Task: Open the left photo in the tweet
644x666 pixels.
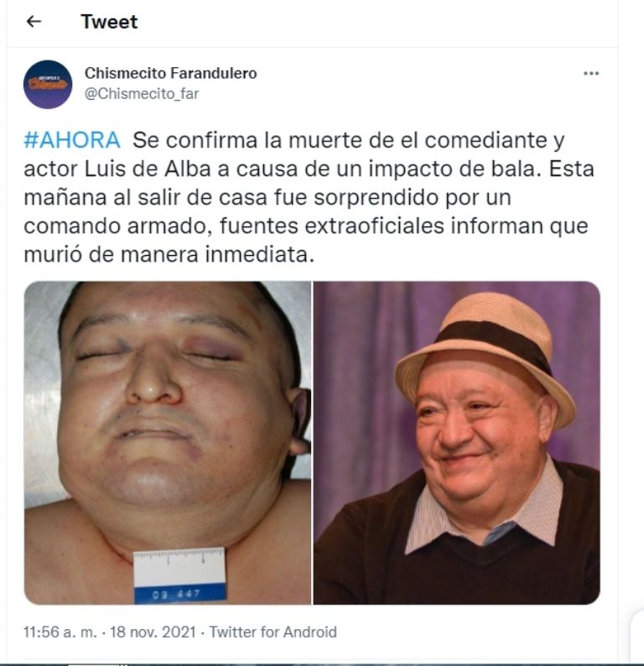Action: 168,443
